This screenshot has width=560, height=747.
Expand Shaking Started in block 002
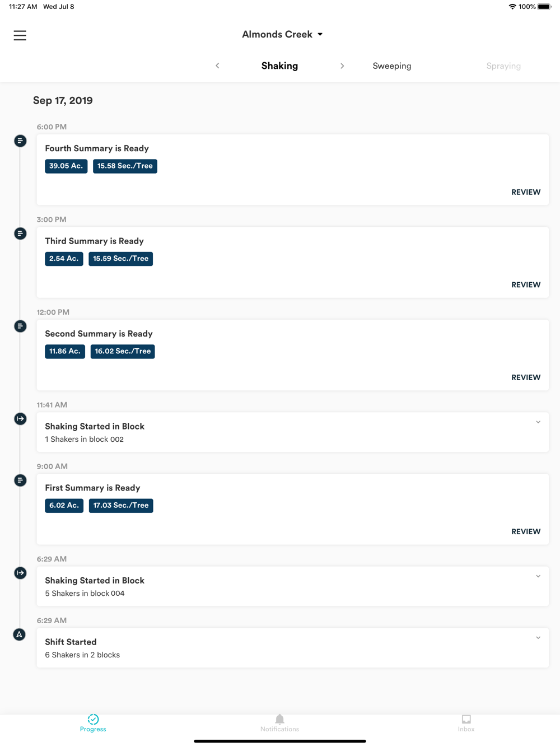(x=538, y=422)
